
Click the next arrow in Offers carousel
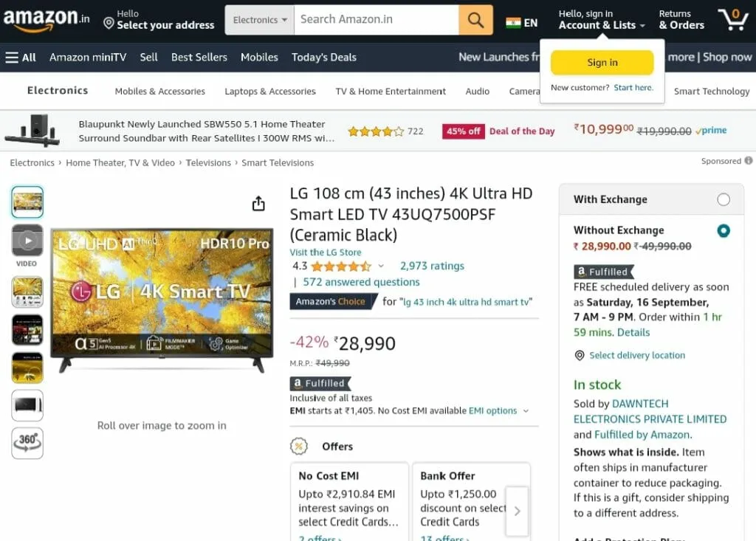click(x=517, y=511)
